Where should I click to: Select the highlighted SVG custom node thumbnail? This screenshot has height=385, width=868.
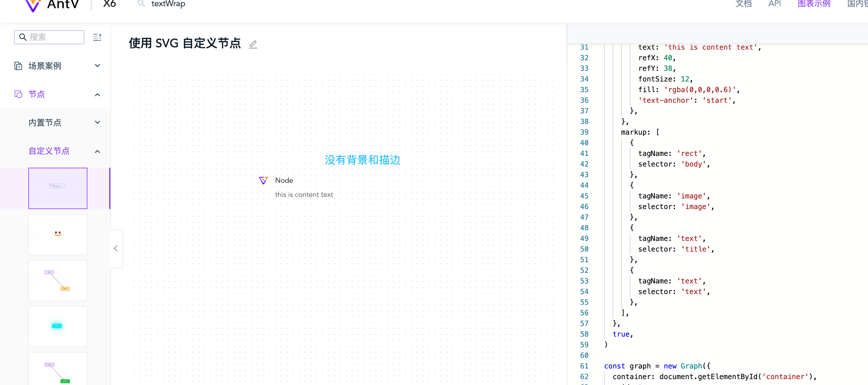pyautogui.click(x=58, y=188)
